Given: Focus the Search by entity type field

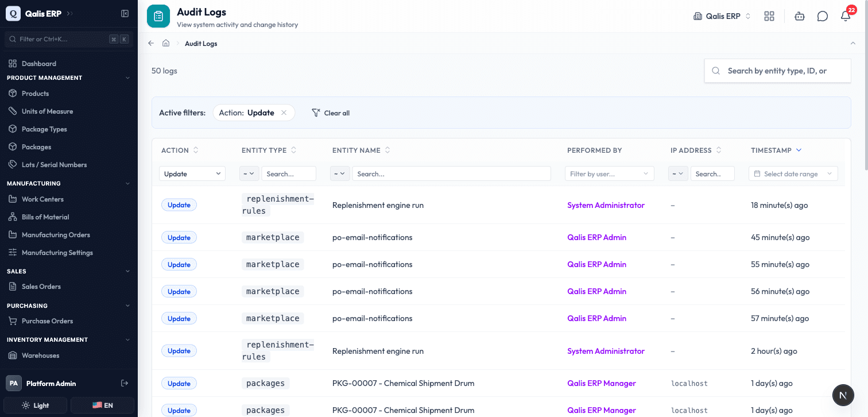Looking at the screenshot, I should pyautogui.click(x=777, y=71).
